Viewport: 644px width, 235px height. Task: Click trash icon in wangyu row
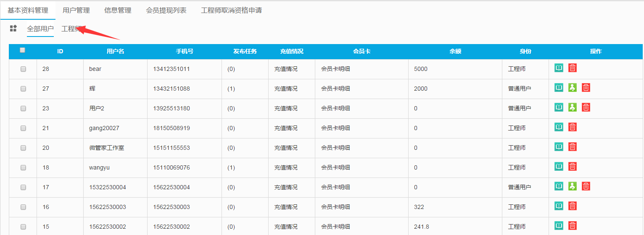[x=572, y=167]
